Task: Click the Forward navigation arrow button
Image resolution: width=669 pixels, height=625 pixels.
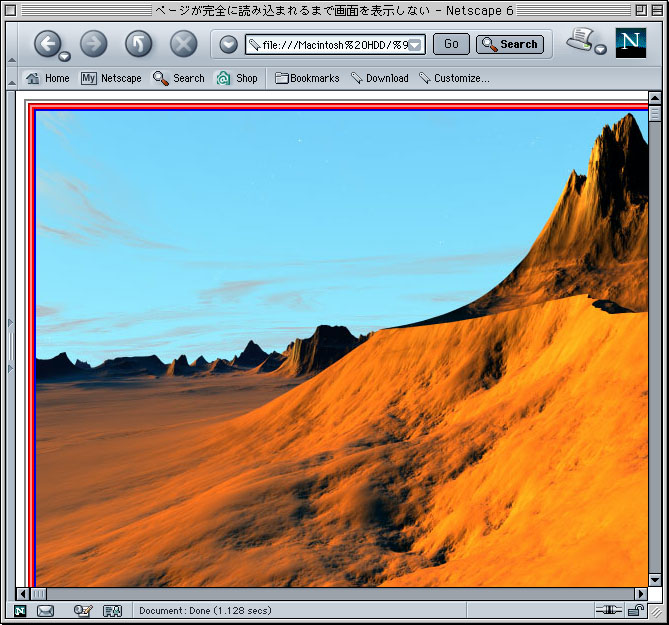Action: [x=93, y=44]
